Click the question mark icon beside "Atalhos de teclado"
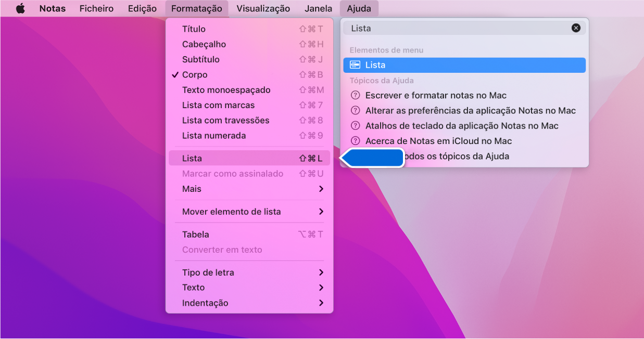The height and width of the screenshot is (339, 644). (x=356, y=125)
